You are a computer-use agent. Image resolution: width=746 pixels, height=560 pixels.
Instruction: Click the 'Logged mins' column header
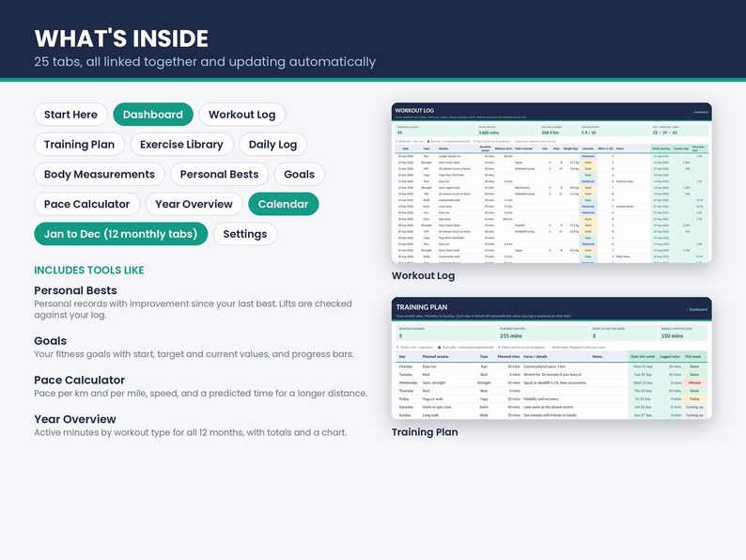tap(669, 356)
